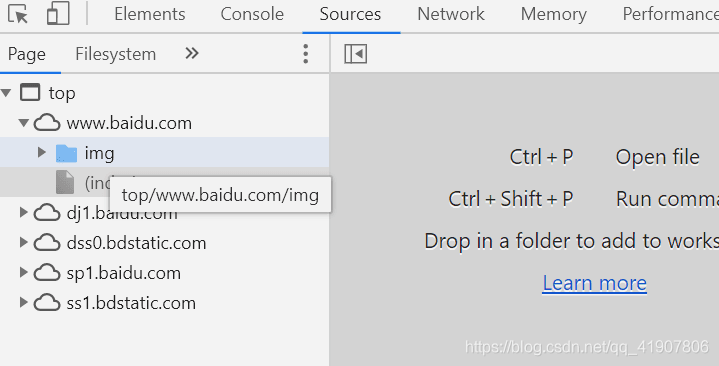Viewport: 719px width, 366px height.
Task: Toggle the device toolbar icon
Action: tap(58, 13)
